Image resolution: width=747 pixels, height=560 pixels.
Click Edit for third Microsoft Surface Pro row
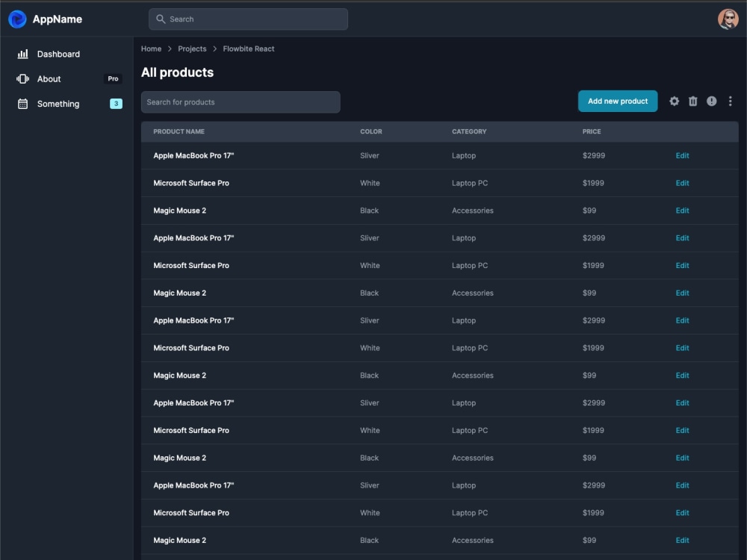tap(682, 348)
